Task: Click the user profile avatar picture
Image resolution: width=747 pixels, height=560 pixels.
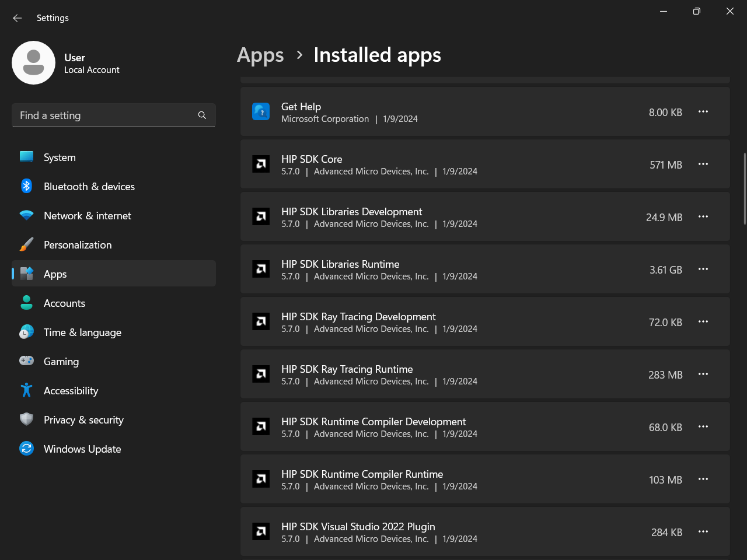Action: click(x=34, y=62)
